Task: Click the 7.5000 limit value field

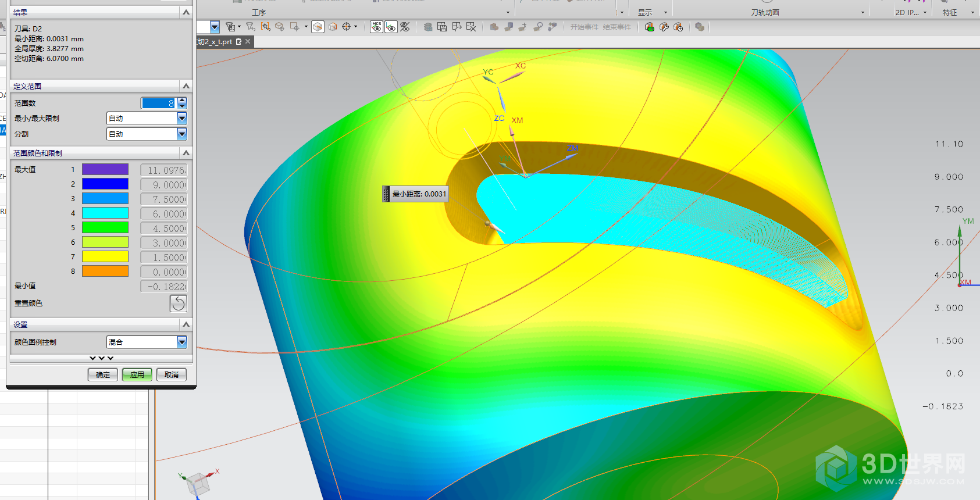Action: tap(164, 199)
